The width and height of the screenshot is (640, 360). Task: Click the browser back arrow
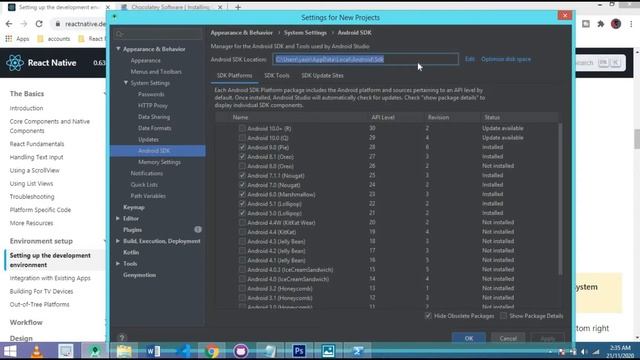[9, 24]
